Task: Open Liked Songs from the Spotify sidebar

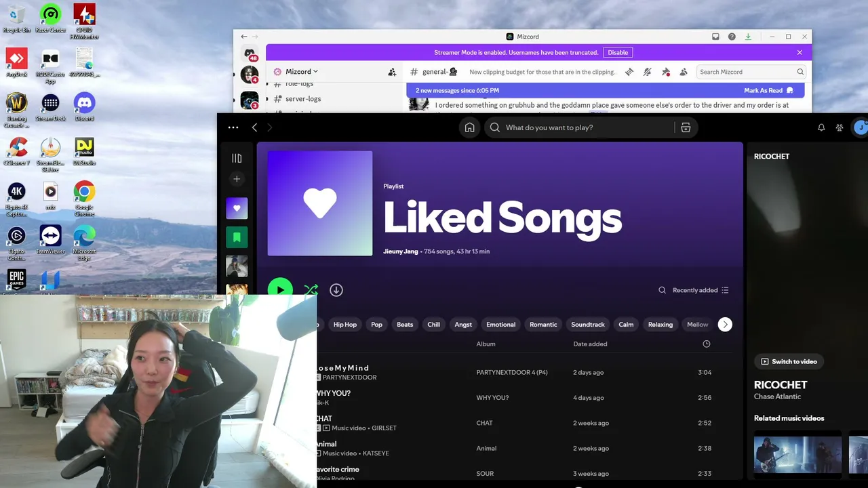Action: click(x=237, y=208)
